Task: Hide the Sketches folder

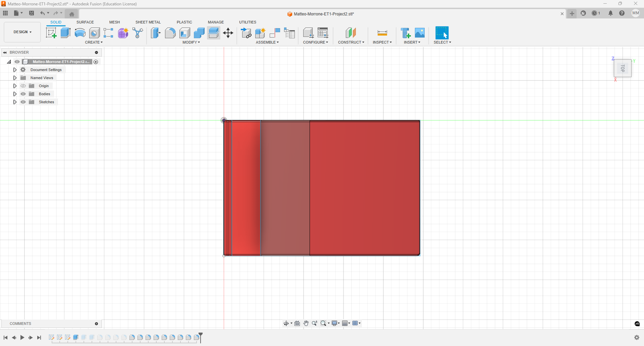Action: pos(23,102)
